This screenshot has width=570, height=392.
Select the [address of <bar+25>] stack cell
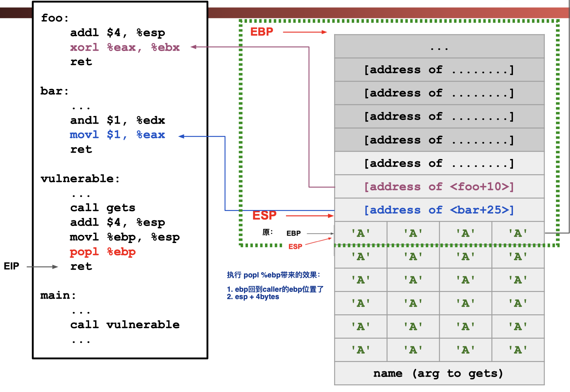(439, 210)
